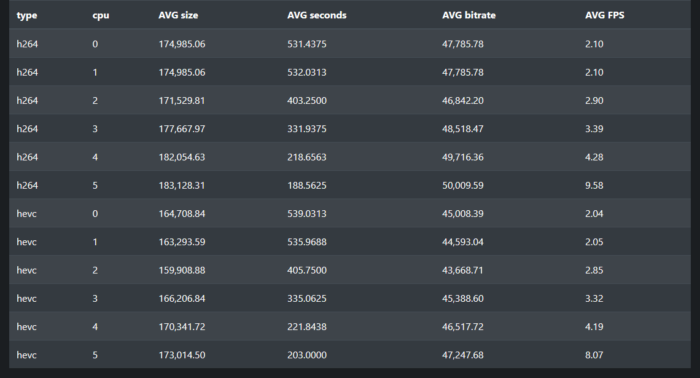Click the AVG FPS value 2.85
The width and height of the screenshot is (700, 378).
coord(594,270)
